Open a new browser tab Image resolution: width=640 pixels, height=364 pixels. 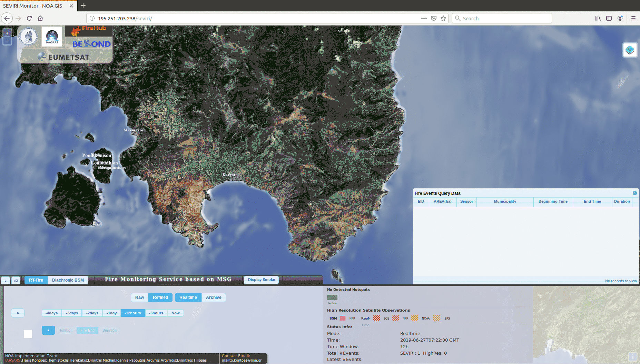[x=83, y=6]
